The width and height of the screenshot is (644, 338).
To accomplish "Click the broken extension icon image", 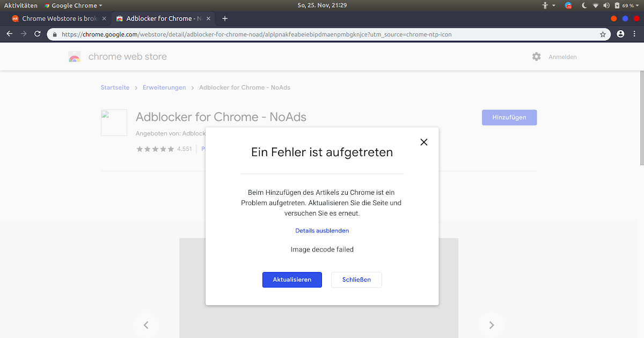I will 114,123.
